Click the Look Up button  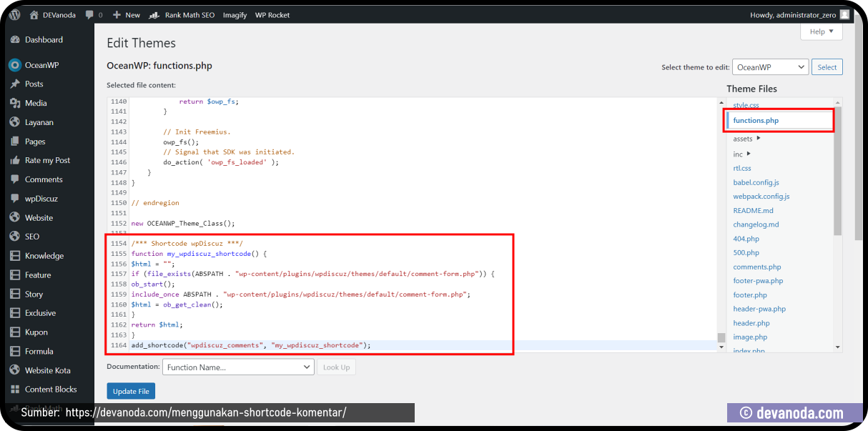tap(336, 367)
